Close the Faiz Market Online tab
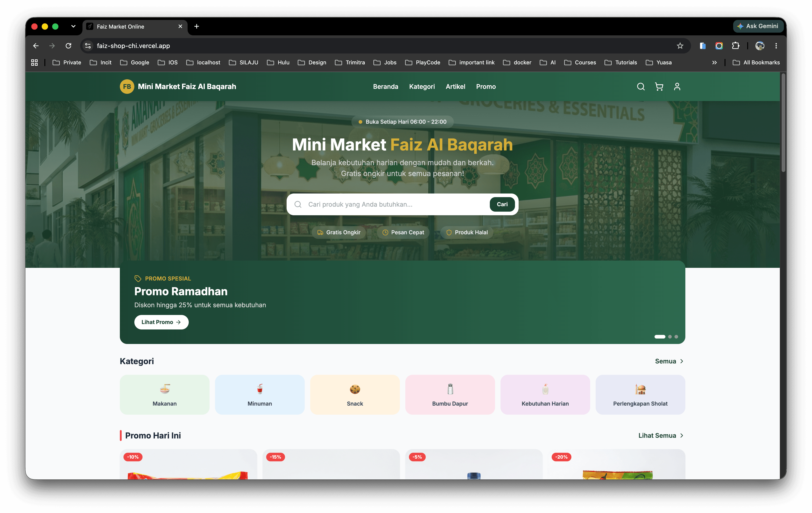 180,26
